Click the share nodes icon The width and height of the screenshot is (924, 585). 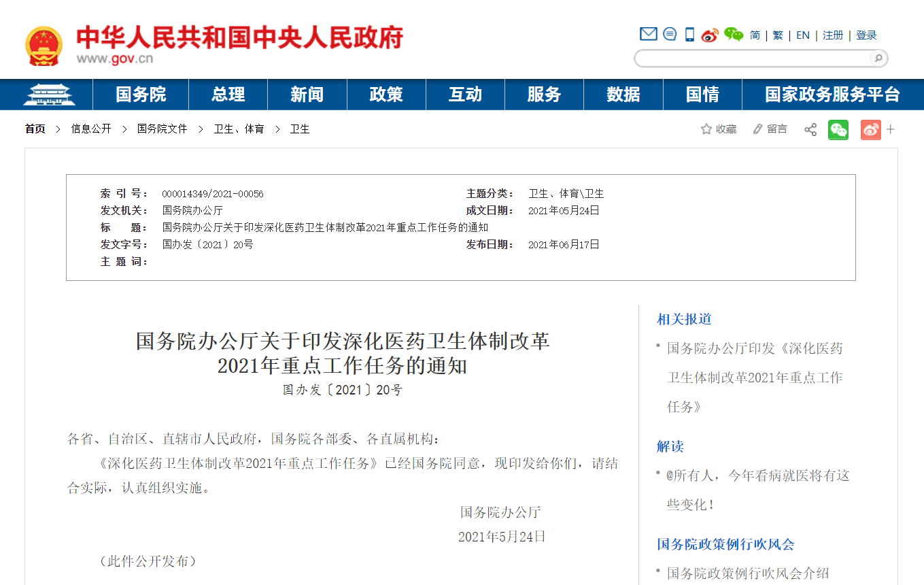tap(810, 129)
